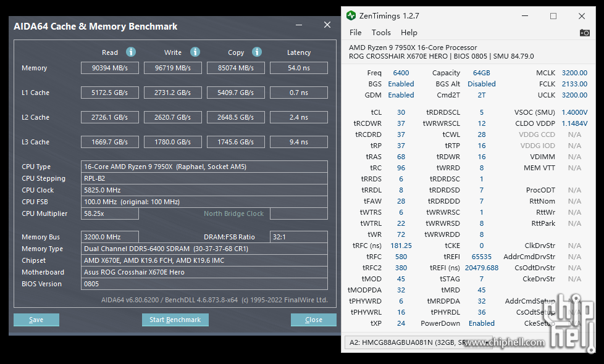Minimize the ZenTimings window
The image size is (604, 364).
[525, 16]
